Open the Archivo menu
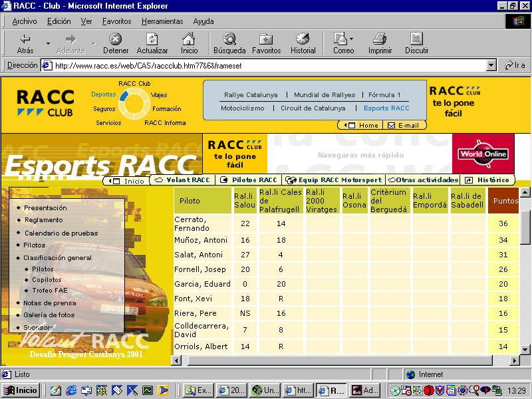 tap(25, 21)
